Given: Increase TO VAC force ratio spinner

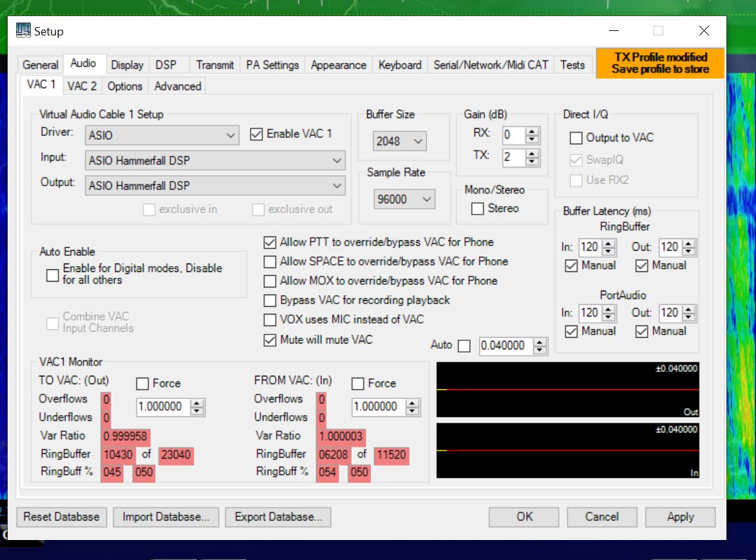Looking at the screenshot, I should (x=196, y=403).
